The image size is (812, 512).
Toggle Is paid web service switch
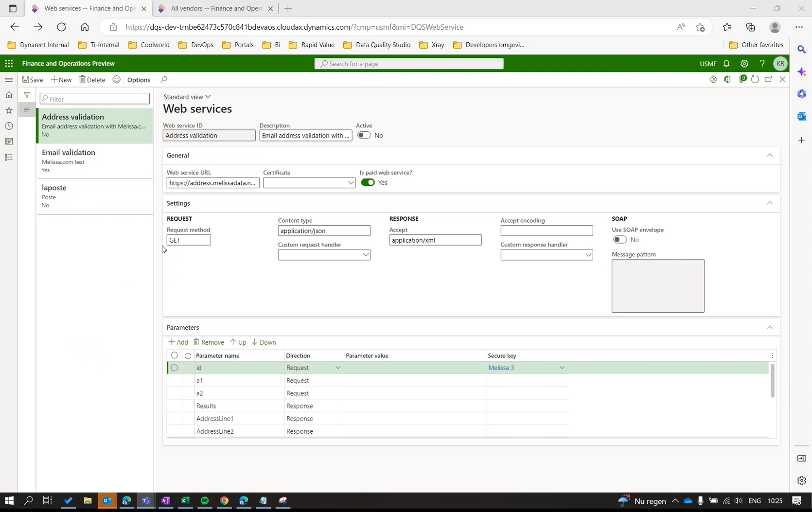[368, 182]
